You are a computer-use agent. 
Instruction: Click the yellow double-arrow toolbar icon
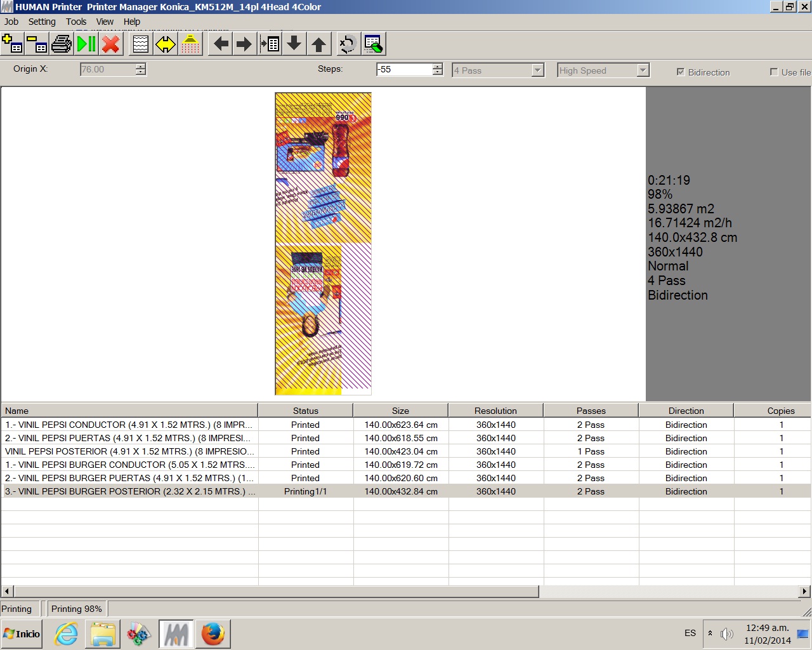165,44
